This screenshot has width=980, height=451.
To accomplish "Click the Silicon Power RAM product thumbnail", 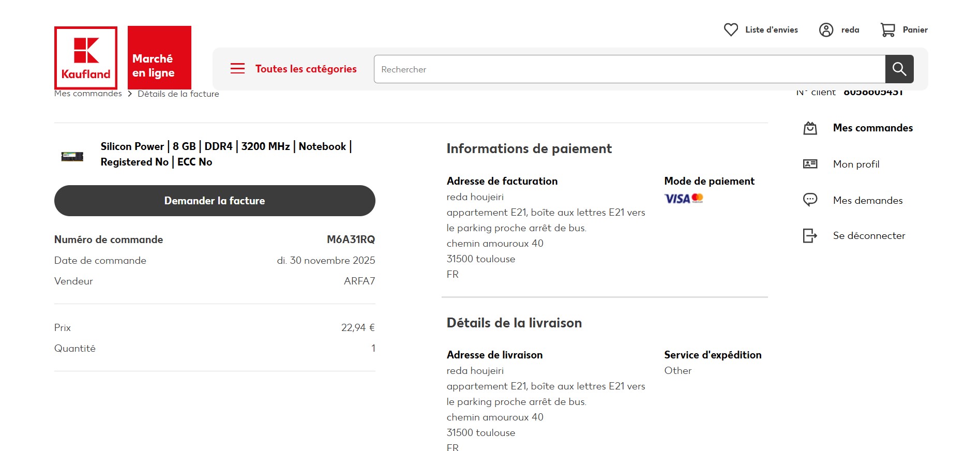I will (72, 156).
